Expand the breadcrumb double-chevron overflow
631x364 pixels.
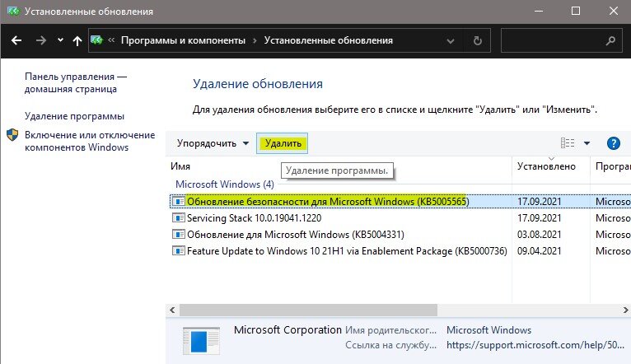tap(111, 40)
